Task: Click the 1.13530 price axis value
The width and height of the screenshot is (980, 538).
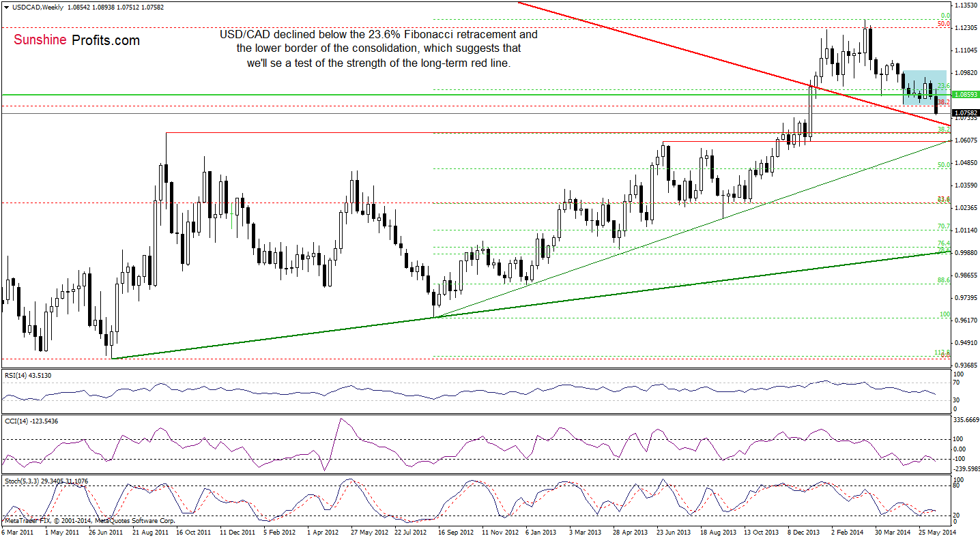Action: (966, 5)
